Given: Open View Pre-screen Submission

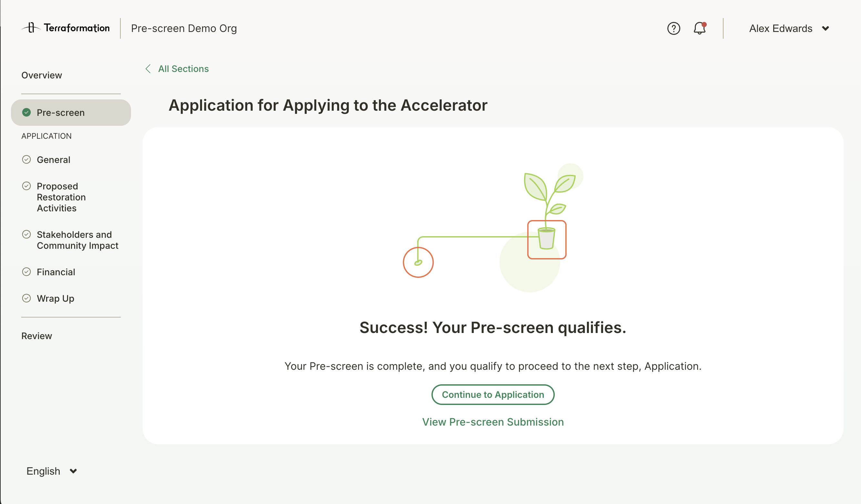Looking at the screenshot, I should point(493,422).
